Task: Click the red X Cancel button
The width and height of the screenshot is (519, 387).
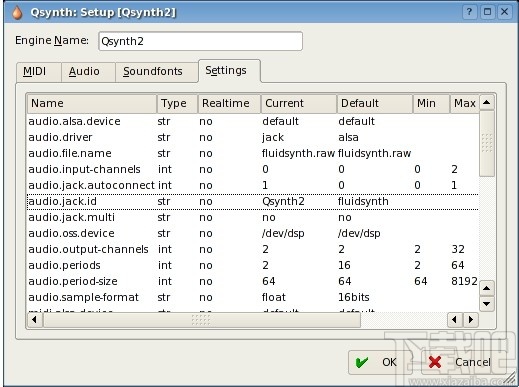Action: click(x=463, y=362)
